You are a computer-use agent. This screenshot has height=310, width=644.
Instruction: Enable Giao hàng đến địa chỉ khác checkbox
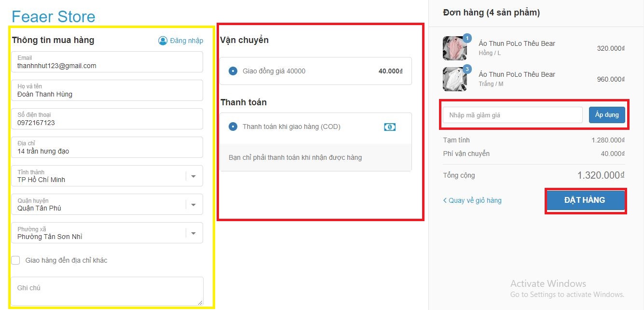coord(16,260)
